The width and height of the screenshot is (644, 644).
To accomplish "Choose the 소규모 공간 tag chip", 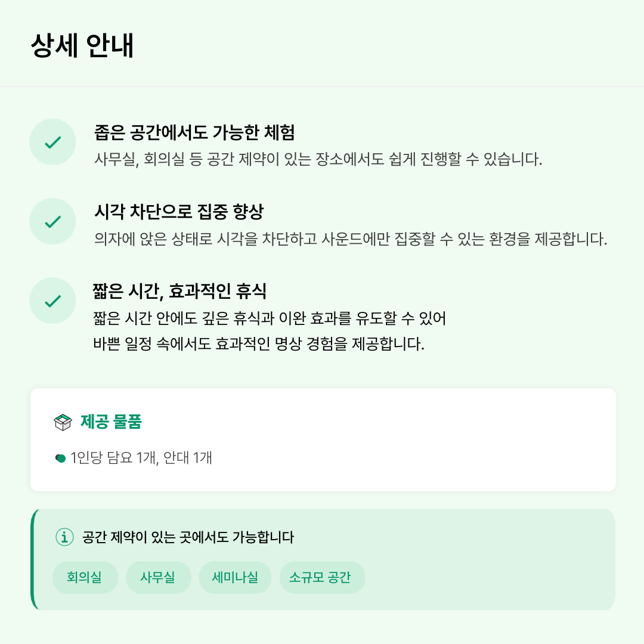I will coord(322,577).
